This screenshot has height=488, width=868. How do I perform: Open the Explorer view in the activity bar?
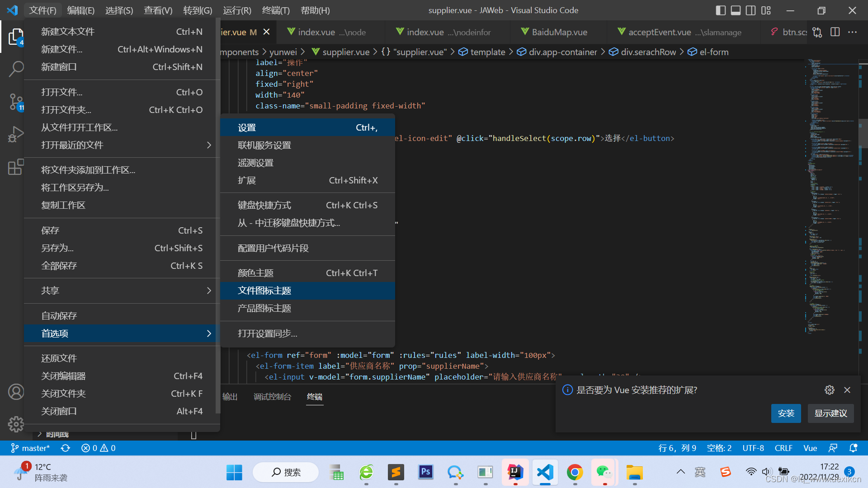coord(16,36)
